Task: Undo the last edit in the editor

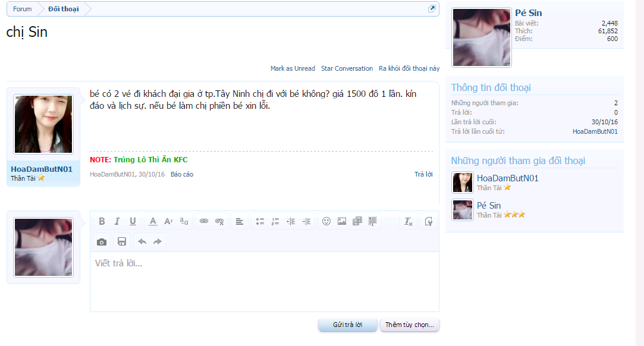Action: coord(142,241)
